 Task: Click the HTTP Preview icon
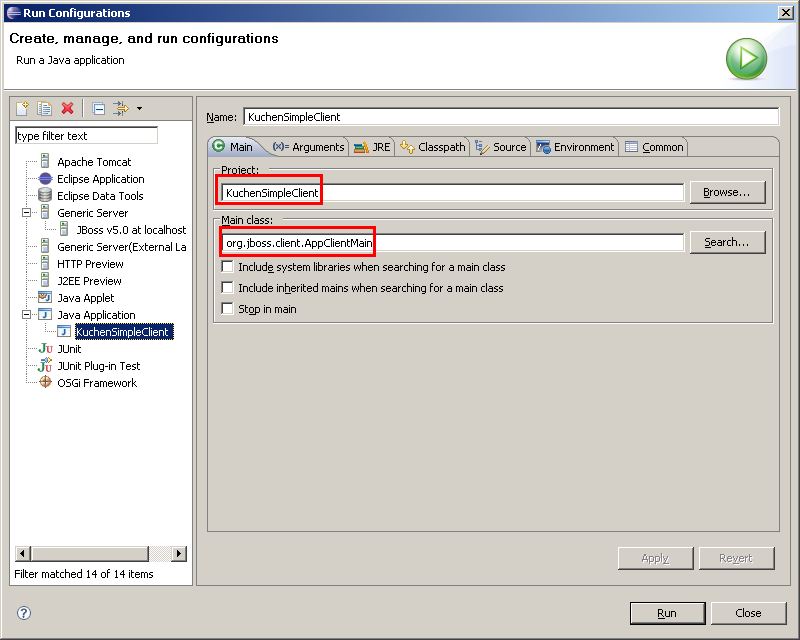[45, 263]
